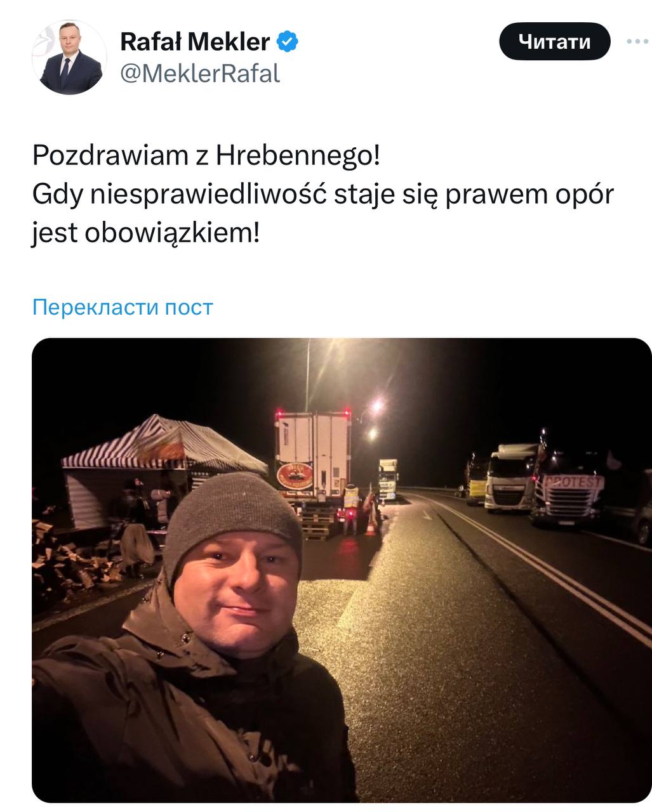Click the 'jest obowiązkiem!' text line
The image size is (652, 812).
(146, 234)
